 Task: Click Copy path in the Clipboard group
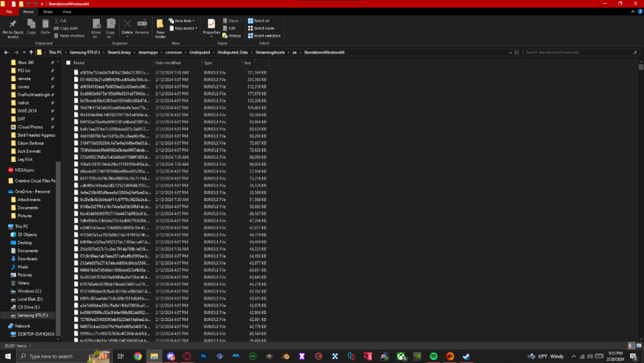[x=68, y=28]
